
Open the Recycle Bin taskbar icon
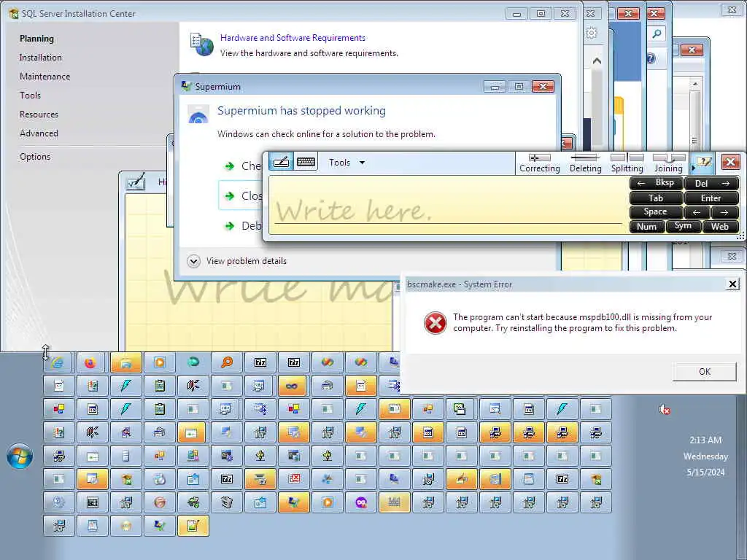227,503
